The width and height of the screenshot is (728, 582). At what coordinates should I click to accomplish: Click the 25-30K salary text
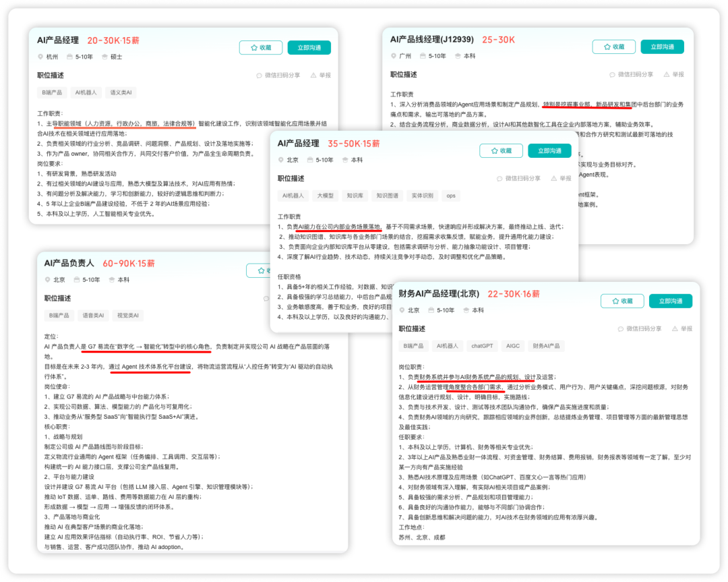498,40
